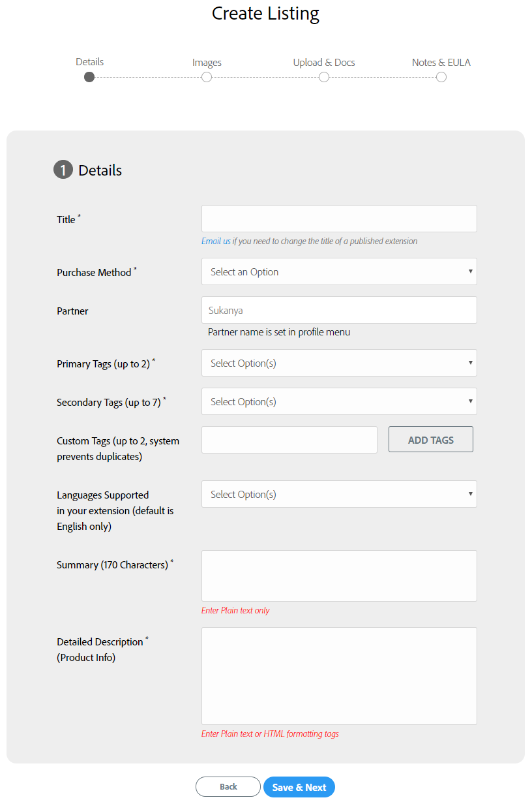The width and height of the screenshot is (532, 802).
Task: Click inside the Title input field
Action: tap(338, 218)
